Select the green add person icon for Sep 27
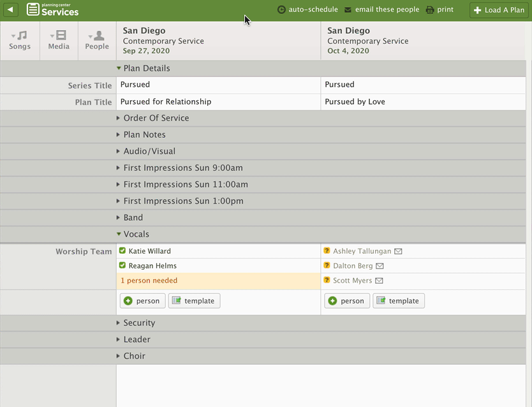The image size is (532, 407). [x=129, y=300]
